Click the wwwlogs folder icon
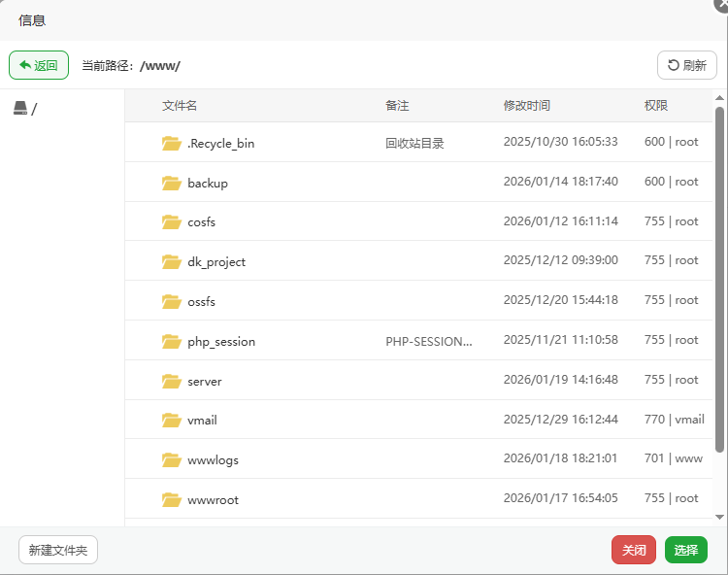728x575 pixels. tap(171, 460)
